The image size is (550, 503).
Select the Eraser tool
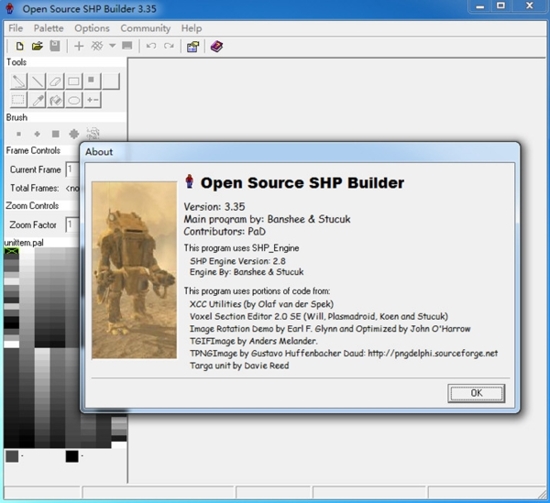pyautogui.click(x=55, y=81)
